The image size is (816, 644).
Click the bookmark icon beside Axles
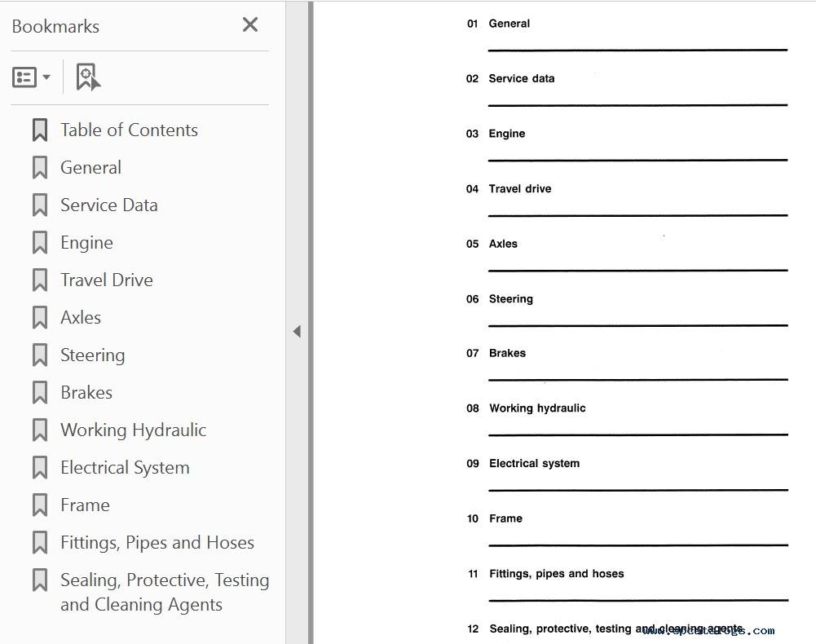pyautogui.click(x=40, y=318)
